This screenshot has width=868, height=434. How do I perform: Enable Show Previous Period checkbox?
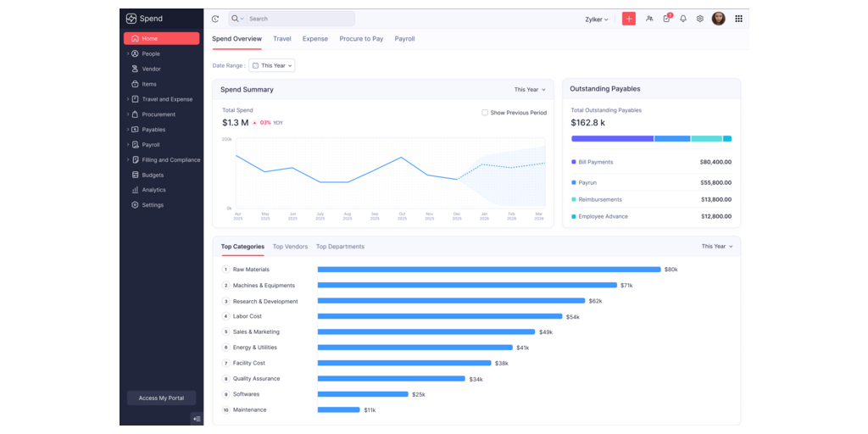tap(485, 113)
